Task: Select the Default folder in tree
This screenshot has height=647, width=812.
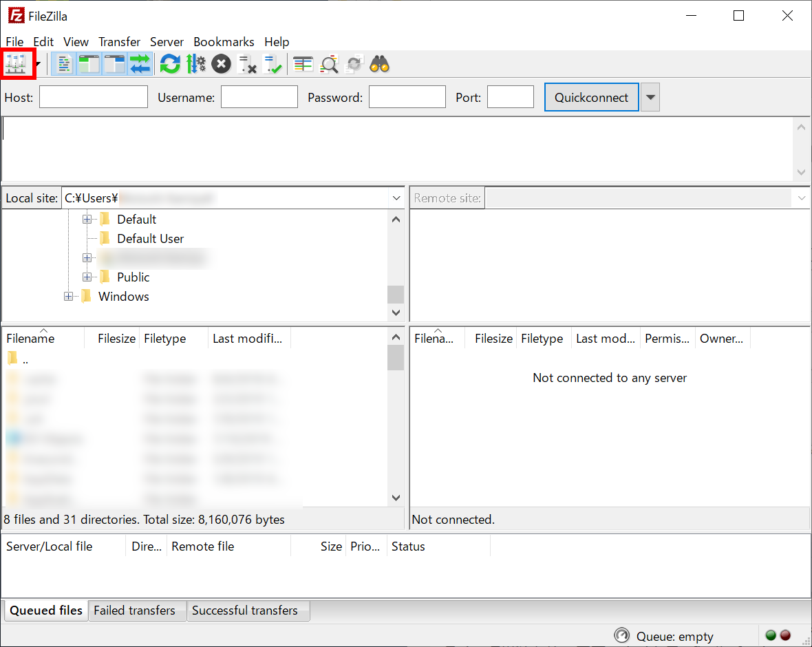Action: 137,219
